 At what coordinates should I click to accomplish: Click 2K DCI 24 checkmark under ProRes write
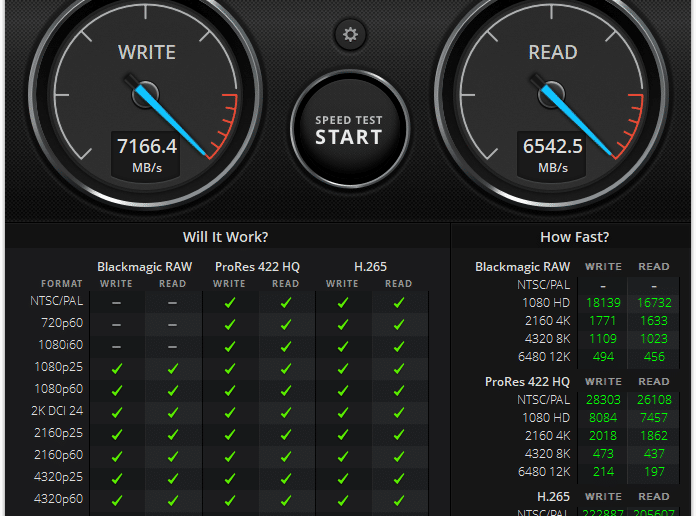(x=229, y=413)
